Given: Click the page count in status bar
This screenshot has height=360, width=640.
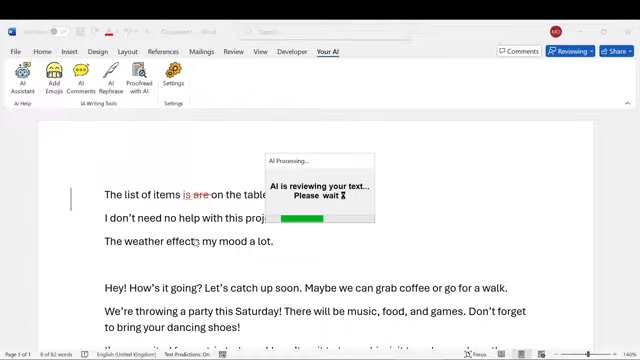Looking at the screenshot, I should click(x=18, y=354).
